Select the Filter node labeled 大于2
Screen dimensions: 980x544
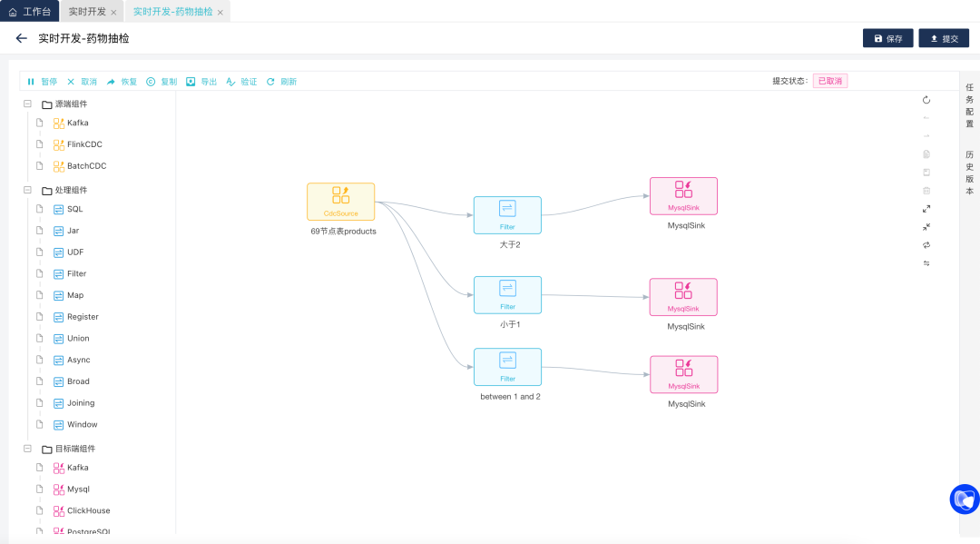(x=507, y=215)
